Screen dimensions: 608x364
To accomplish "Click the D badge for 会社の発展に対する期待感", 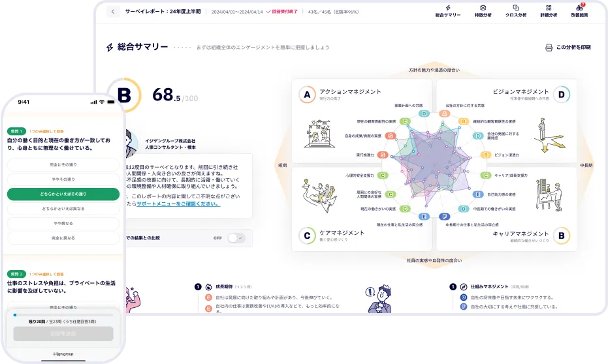I will click(x=478, y=136).
